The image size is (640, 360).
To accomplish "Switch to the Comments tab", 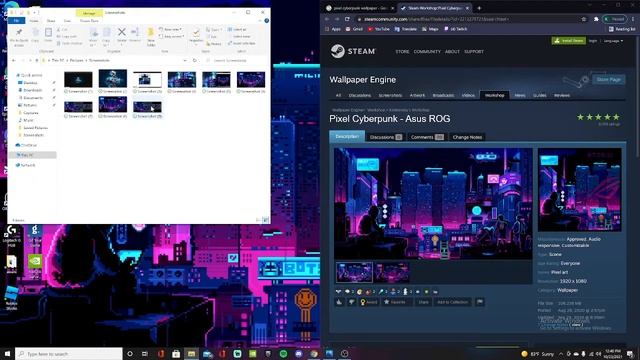I will tap(427, 137).
